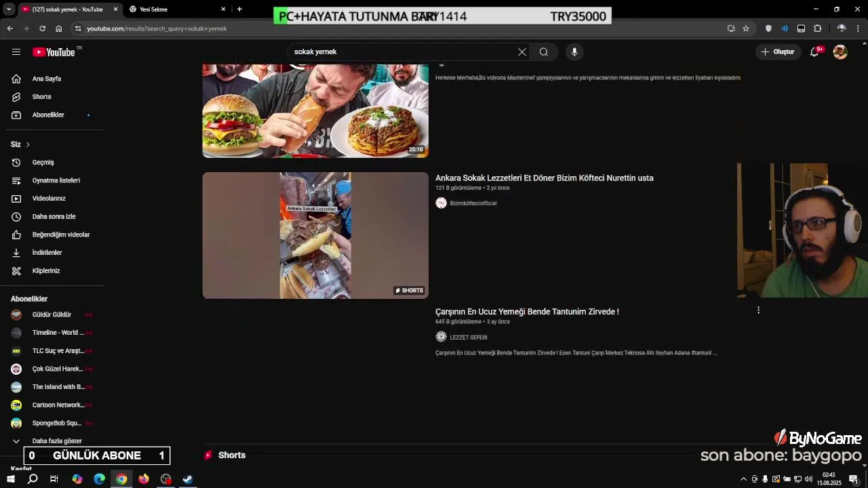This screenshot has height=488, width=868.
Task: Open Çarşının En Ucuz Yemeği video title
Action: click(527, 312)
